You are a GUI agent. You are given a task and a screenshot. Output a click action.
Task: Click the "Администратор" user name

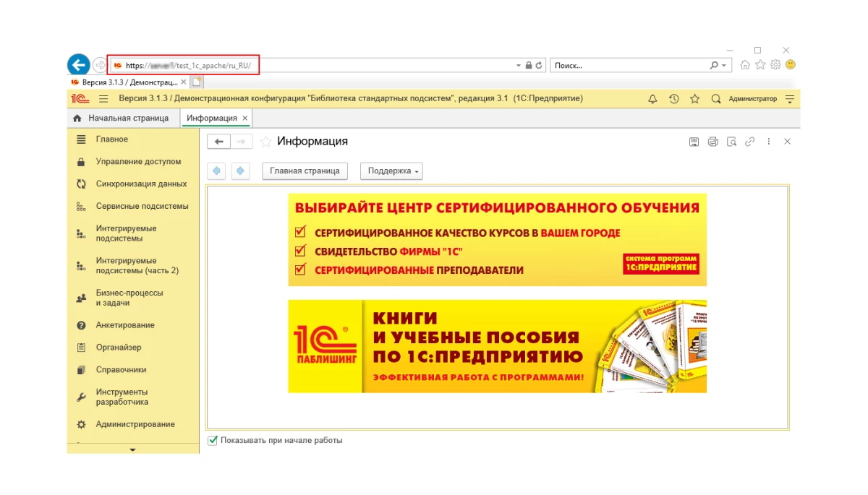coord(752,99)
